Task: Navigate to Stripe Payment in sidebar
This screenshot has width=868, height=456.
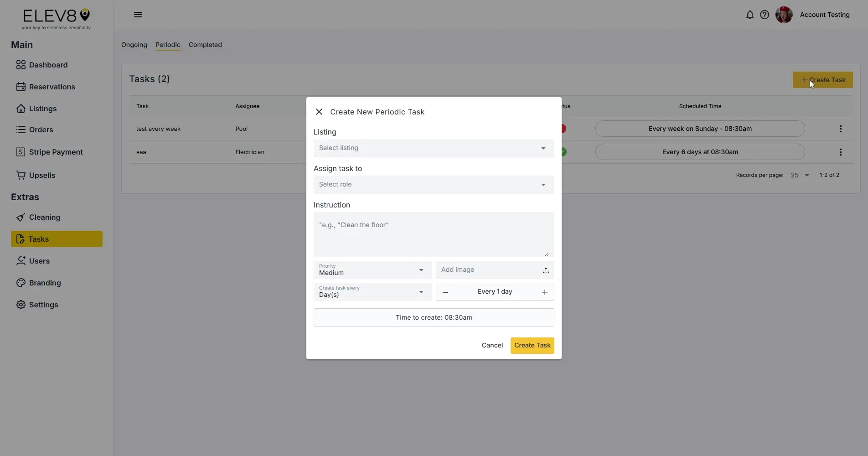Action: pyautogui.click(x=56, y=151)
